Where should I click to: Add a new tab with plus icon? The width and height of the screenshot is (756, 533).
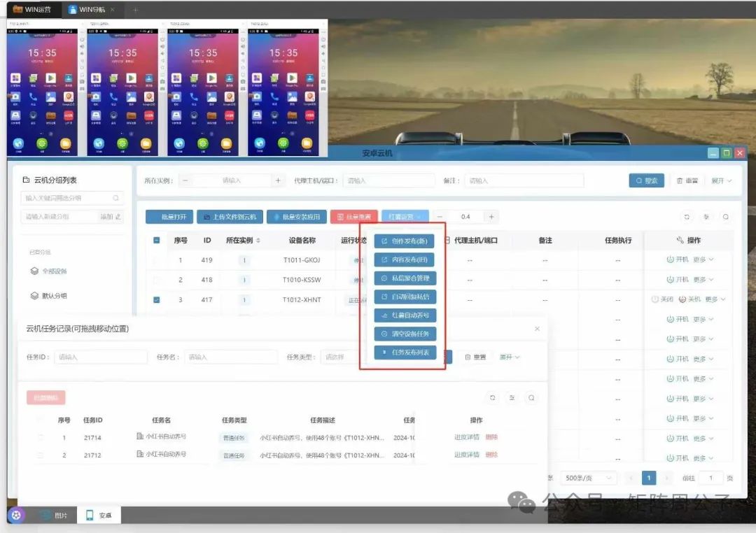(x=136, y=10)
